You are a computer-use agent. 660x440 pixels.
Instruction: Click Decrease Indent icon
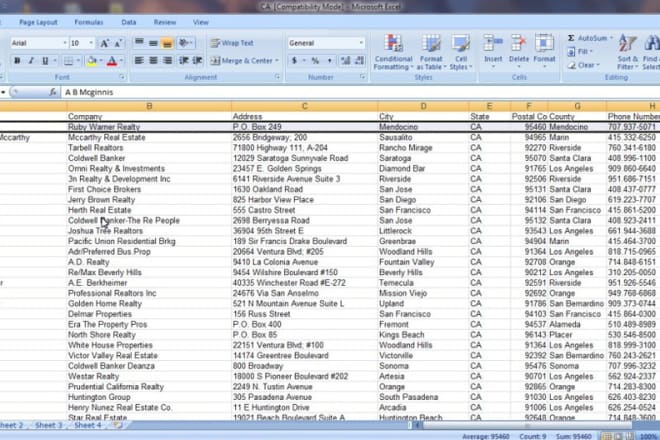coord(184,61)
